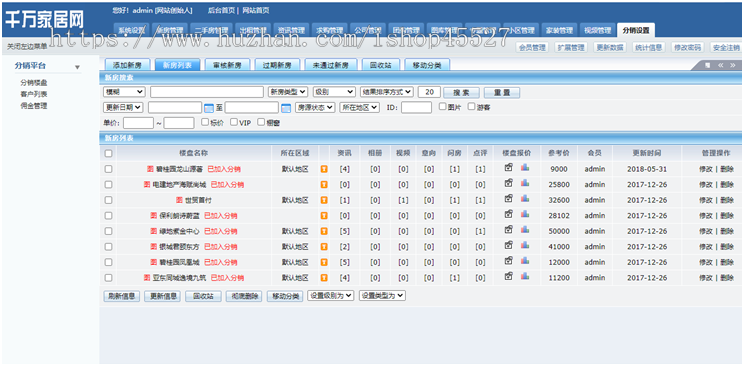This screenshot has width=744, height=366.
Task: Click the double-right arrow in panel header
Action: [733, 65]
